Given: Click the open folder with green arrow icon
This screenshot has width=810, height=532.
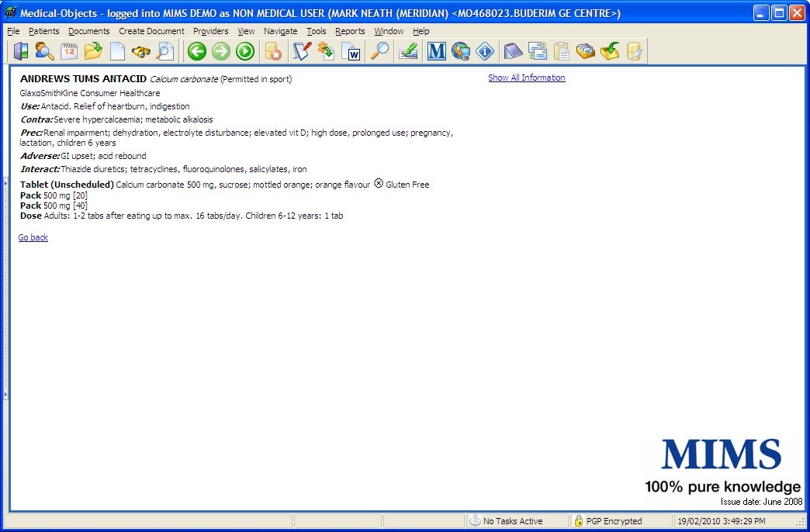Looking at the screenshot, I should [x=94, y=51].
